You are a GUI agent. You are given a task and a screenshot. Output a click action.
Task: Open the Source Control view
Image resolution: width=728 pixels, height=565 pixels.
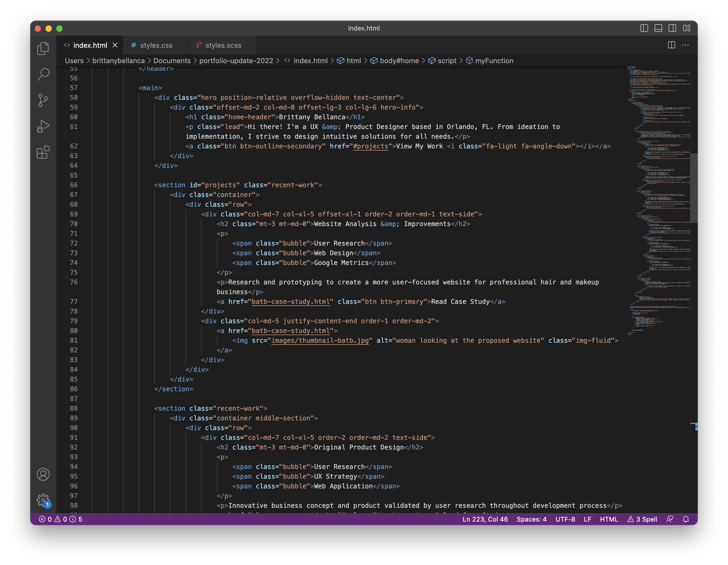click(x=43, y=100)
